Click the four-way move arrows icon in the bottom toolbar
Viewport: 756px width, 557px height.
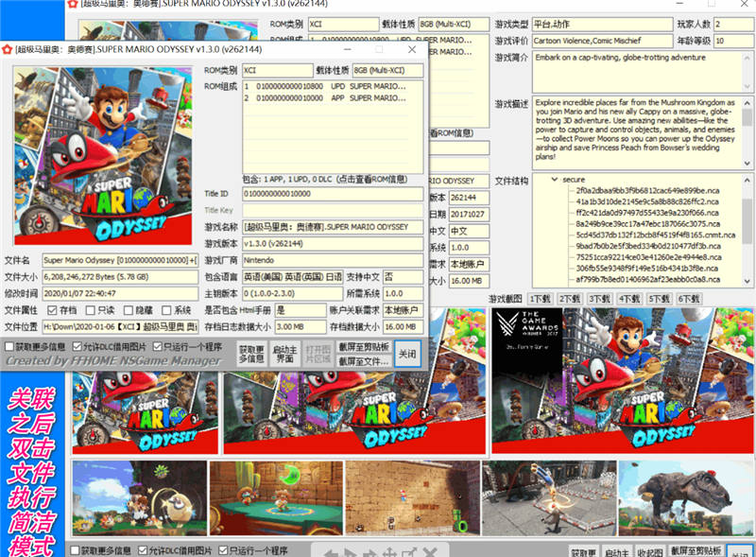(x=389, y=552)
